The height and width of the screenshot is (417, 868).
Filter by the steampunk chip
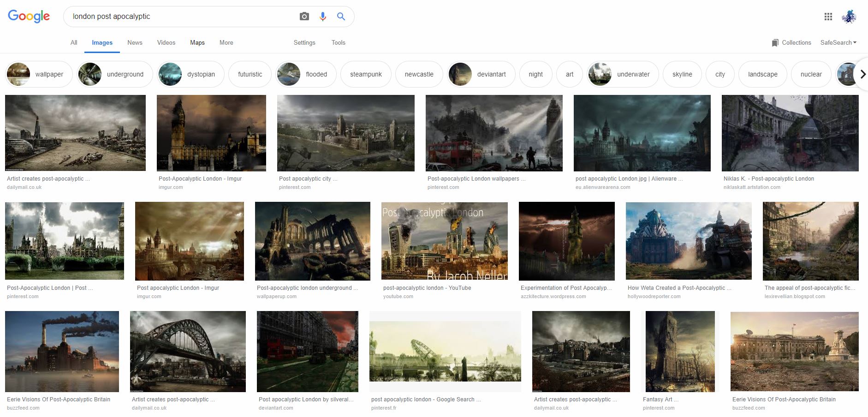click(x=366, y=74)
